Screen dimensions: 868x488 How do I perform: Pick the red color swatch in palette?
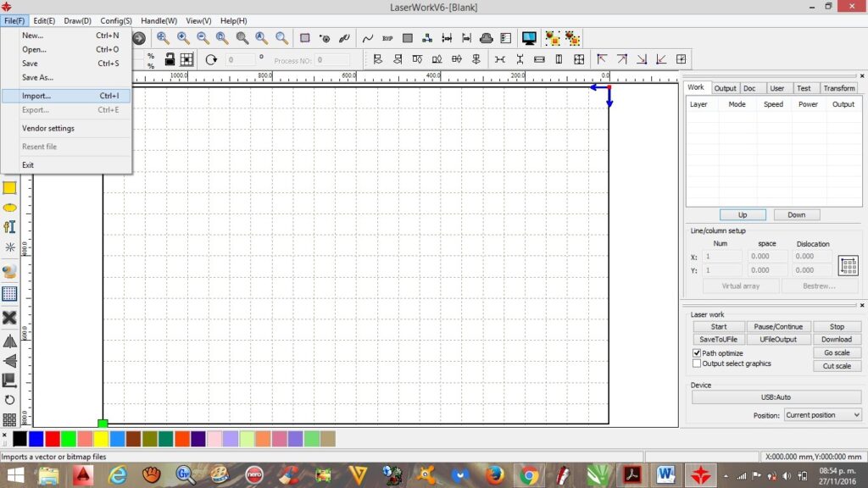click(52, 438)
